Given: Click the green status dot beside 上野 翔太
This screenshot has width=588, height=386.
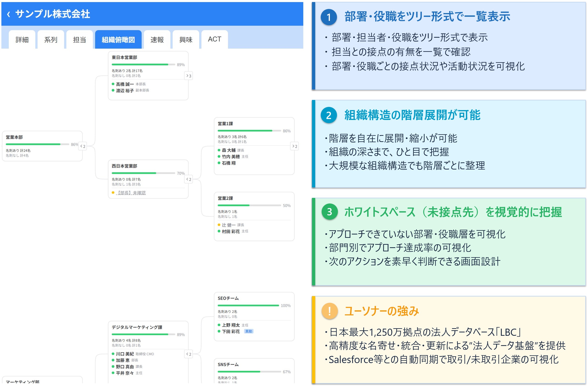Looking at the screenshot, I should pos(219,325).
